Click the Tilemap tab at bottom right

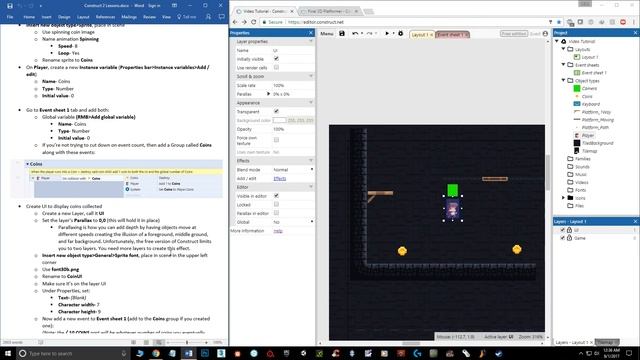(x=607, y=342)
